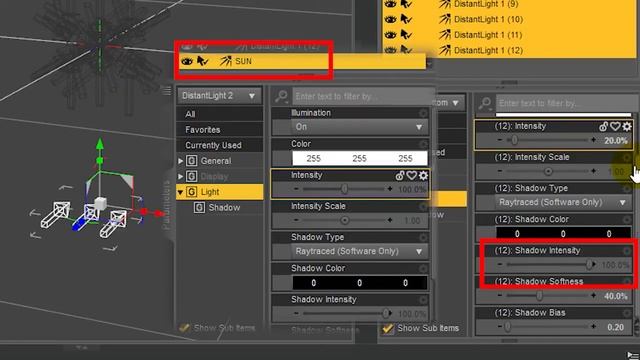Click the link icon on Intensity property

[400, 176]
